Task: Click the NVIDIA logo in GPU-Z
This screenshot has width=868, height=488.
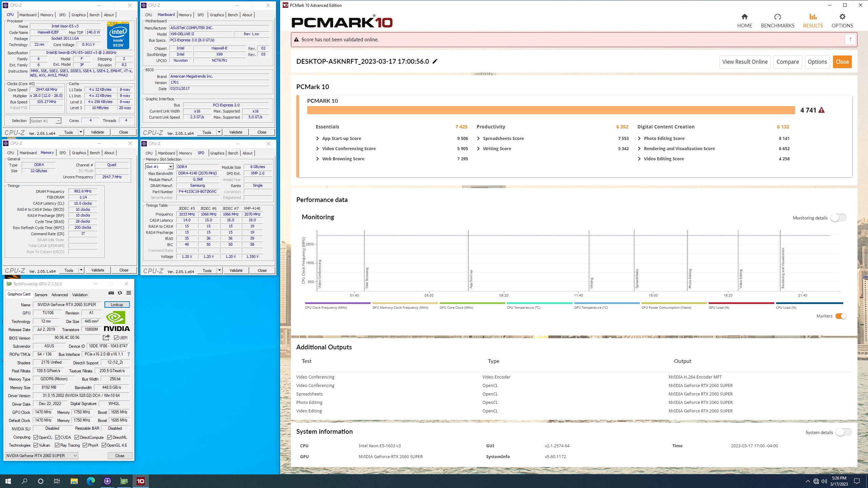Action: [117, 321]
